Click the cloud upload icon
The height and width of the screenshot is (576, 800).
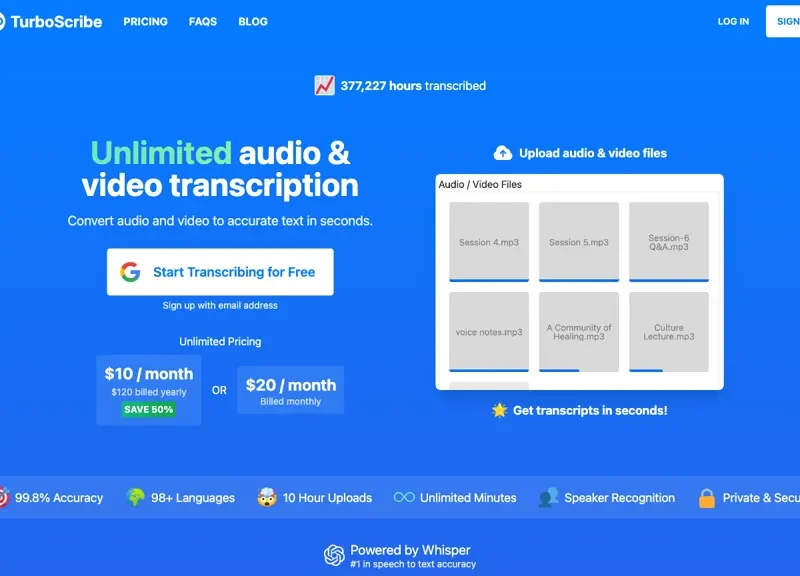(503, 153)
